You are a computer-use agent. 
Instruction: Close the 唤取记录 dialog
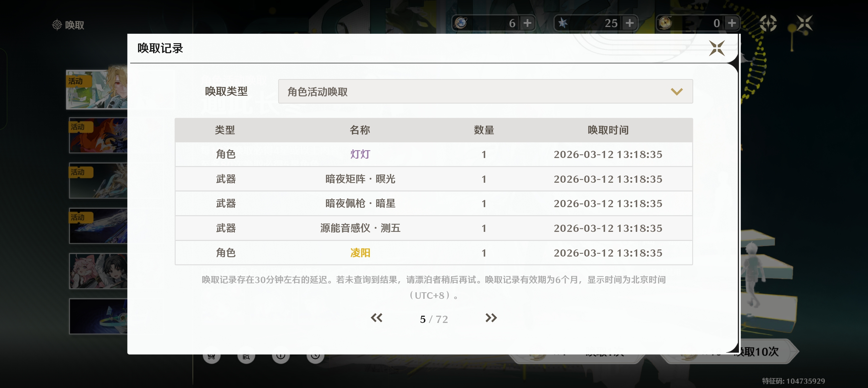click(x=716, y=48)
